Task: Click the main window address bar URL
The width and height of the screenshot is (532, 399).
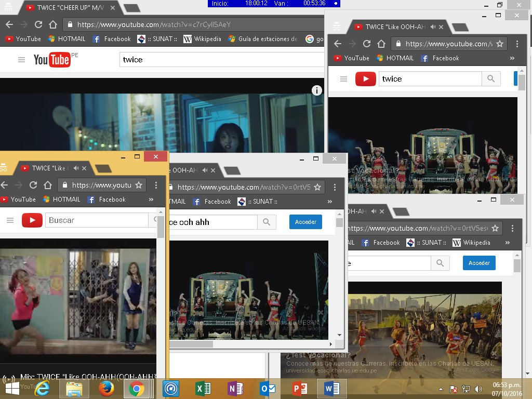Action: click(154, 24)
